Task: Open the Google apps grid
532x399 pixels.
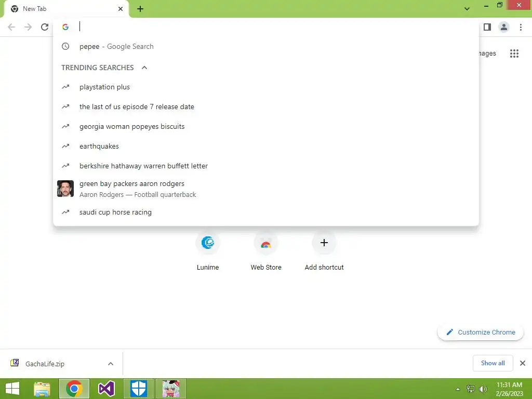Action: coord(514,54)
